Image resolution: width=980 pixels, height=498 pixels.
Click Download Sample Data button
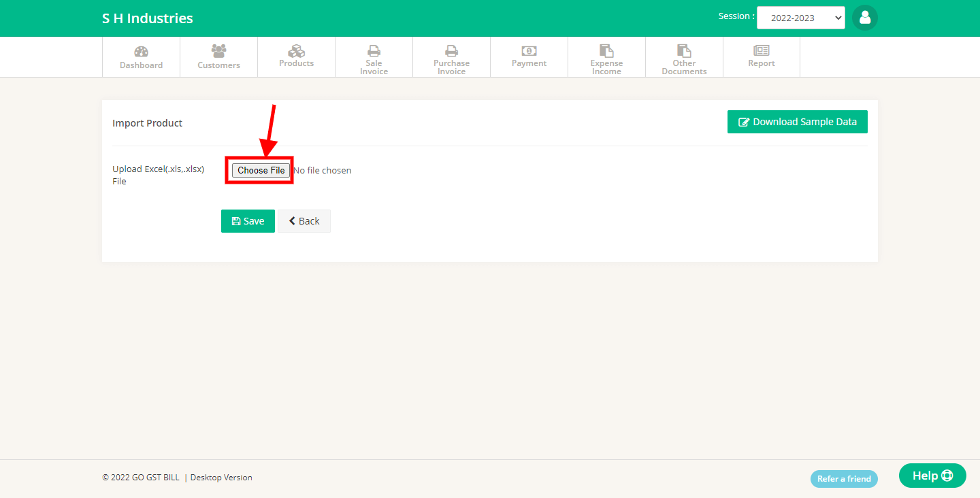(798, 122)
